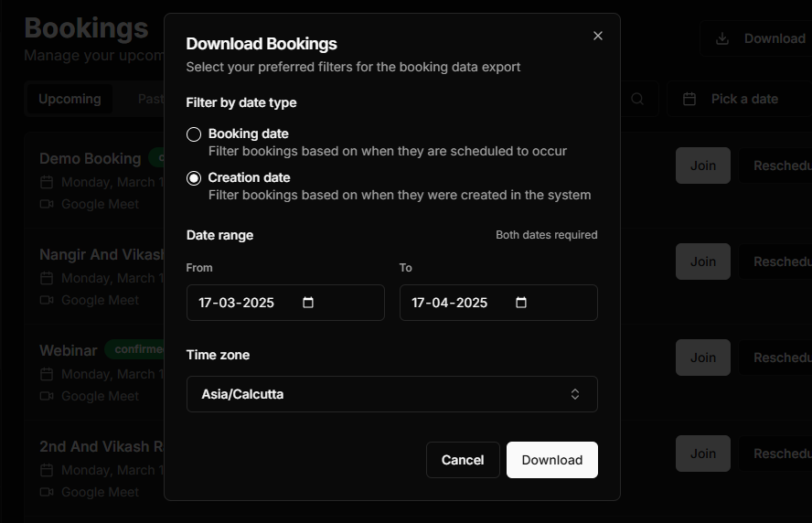Click video camera icon under Webinar
Screen dimensions: 812x523
click(x=47, y=396)
